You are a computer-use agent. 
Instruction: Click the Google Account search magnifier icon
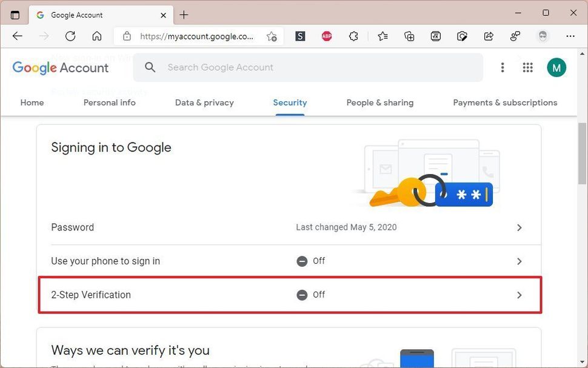pyautogui.click(x=150, y=67)
